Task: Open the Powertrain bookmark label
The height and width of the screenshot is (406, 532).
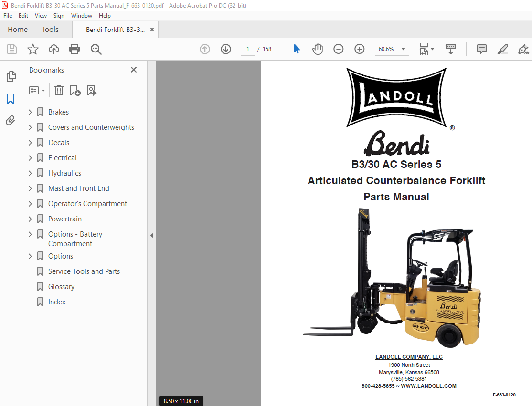Action: tap(65, 219)
